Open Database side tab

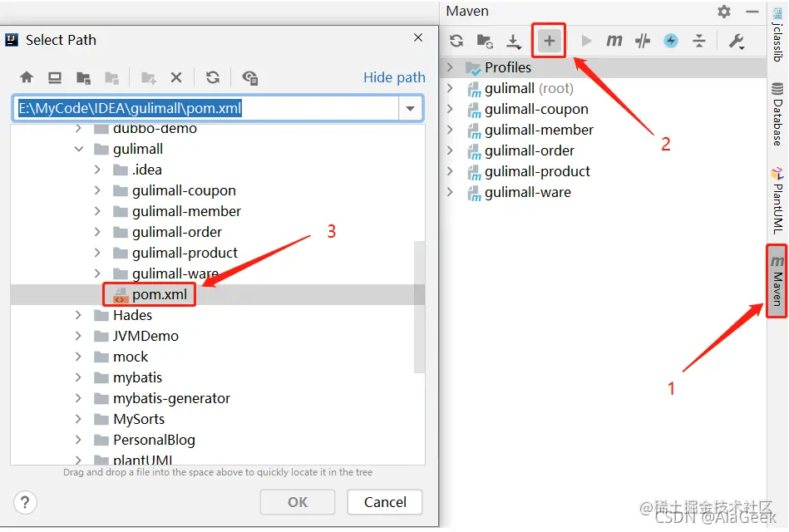coord(777,114)
